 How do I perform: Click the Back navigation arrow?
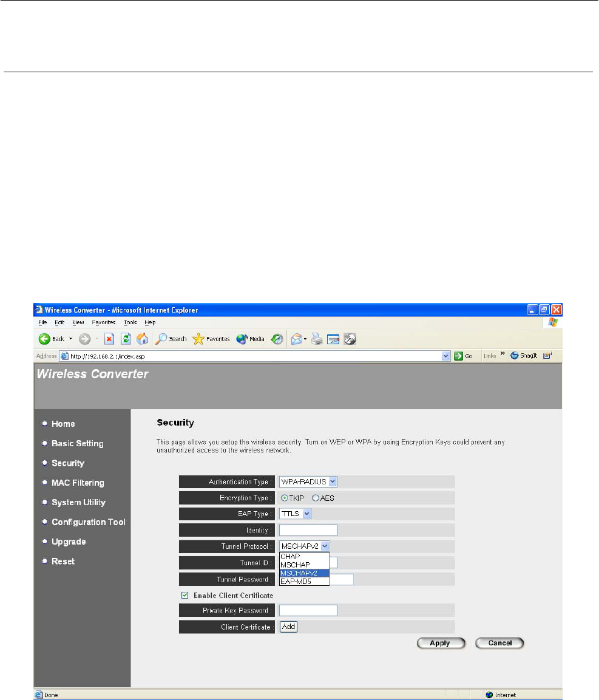click(x=45, y=339)
